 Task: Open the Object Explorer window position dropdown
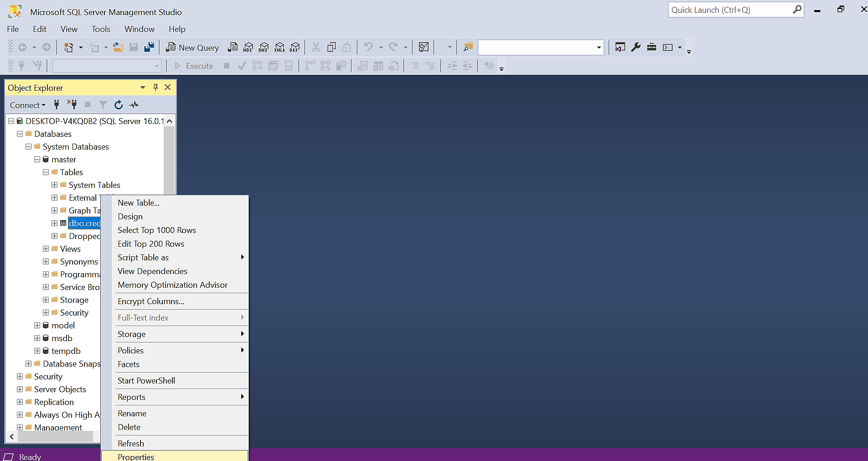[x=143, y=88]
